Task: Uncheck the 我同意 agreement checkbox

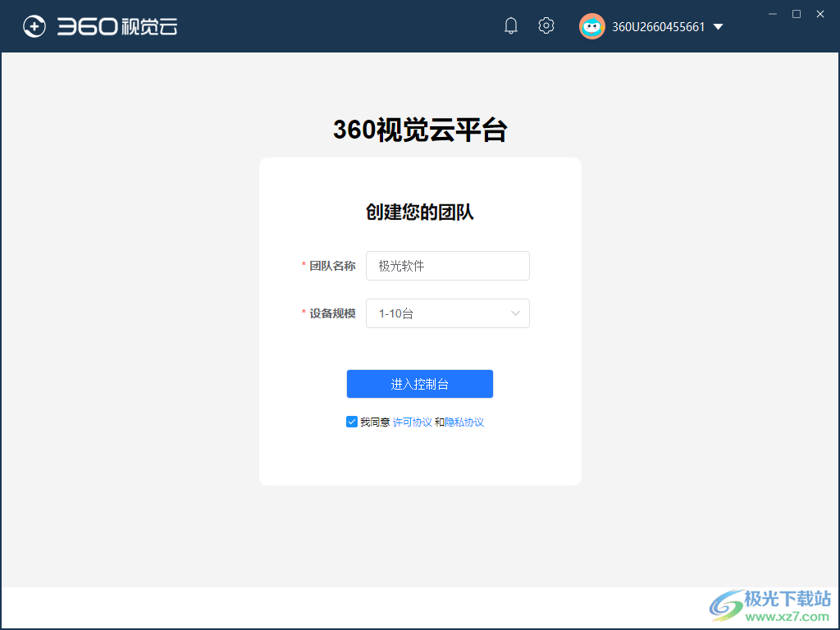Action: [351, 422]
